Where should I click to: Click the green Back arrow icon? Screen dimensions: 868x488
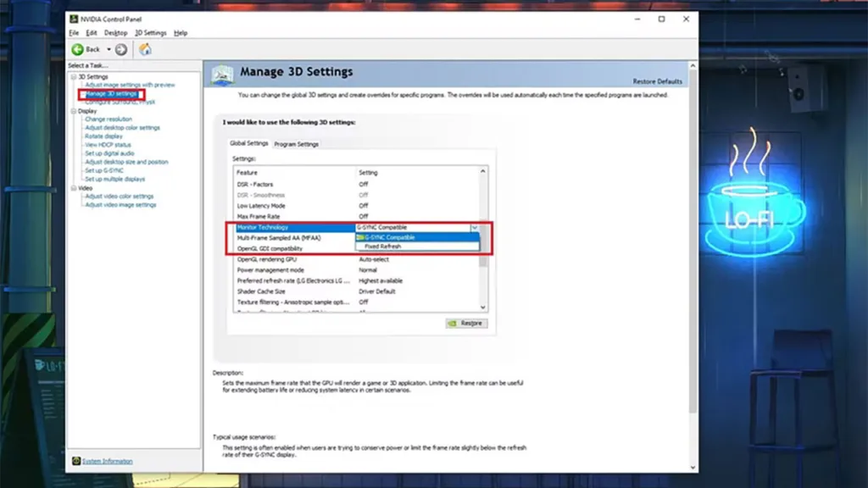(x=77, y=49)
